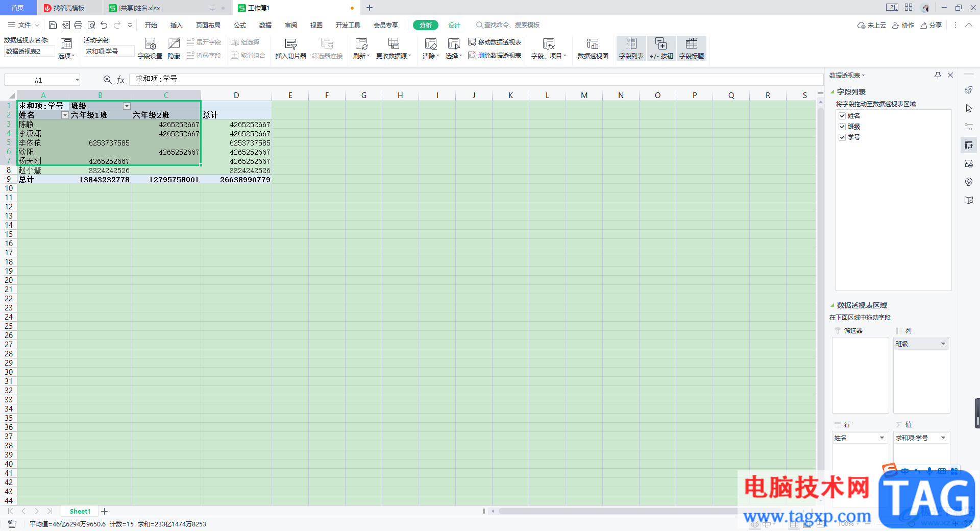Click the 未上云 cloud status button

tap(872, 25)
